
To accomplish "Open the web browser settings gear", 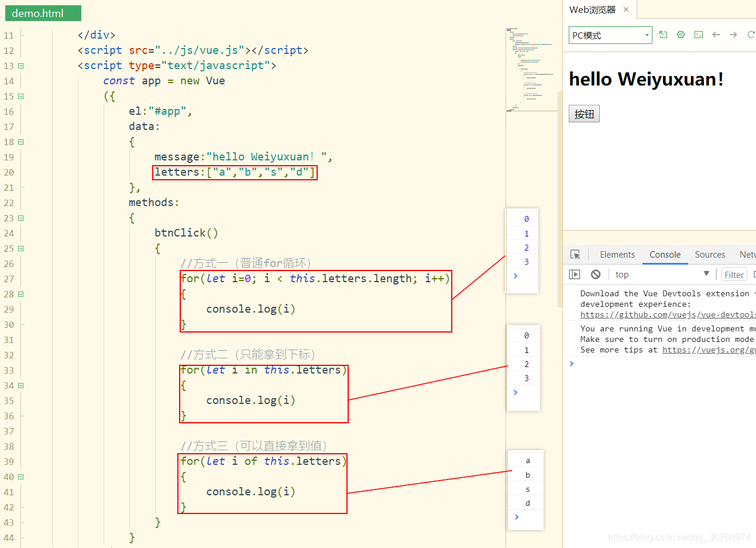I will (x=681, y=35).
